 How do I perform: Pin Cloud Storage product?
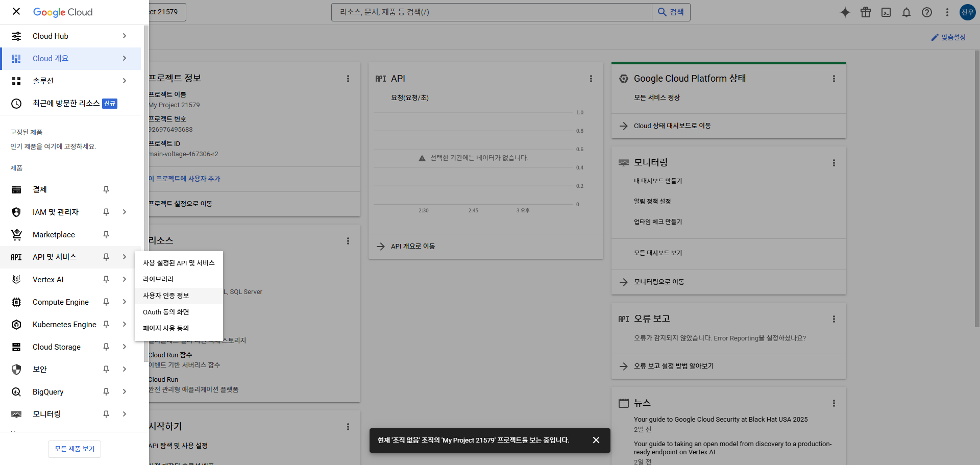(x=106, y=347)
